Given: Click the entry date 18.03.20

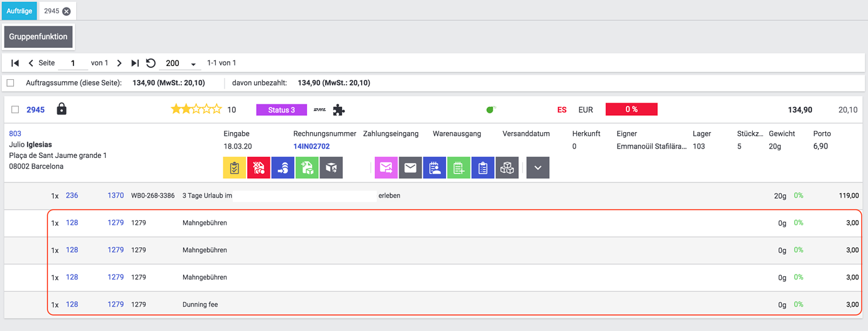Looking at the screenshot, I should [x=238, y=146].
